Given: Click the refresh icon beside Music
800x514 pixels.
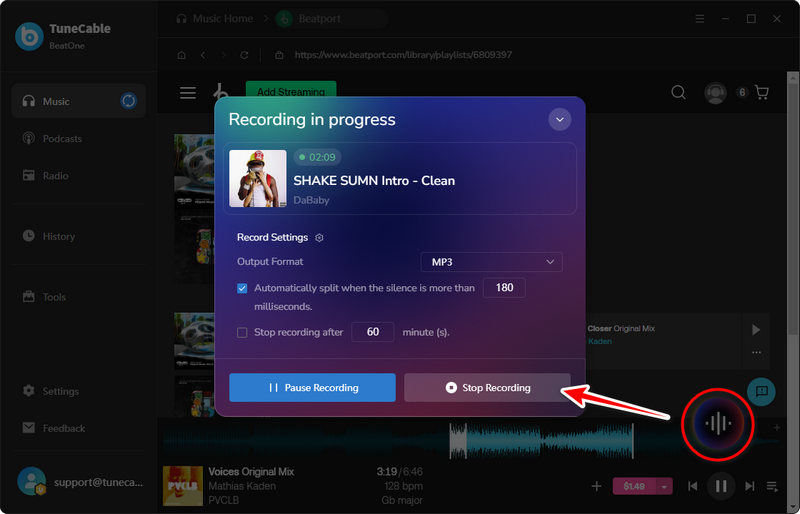Looking at the screenshot, I should [129, 101].
